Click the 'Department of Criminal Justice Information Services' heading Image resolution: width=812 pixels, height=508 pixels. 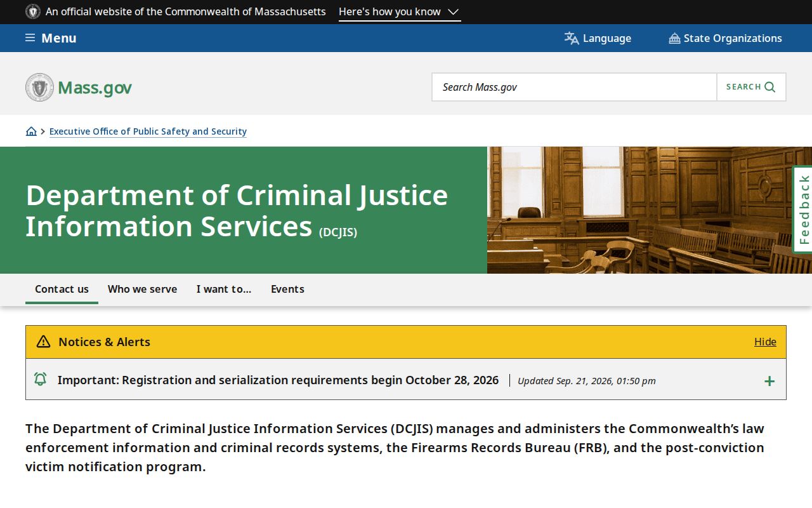[x=237, y=210]
